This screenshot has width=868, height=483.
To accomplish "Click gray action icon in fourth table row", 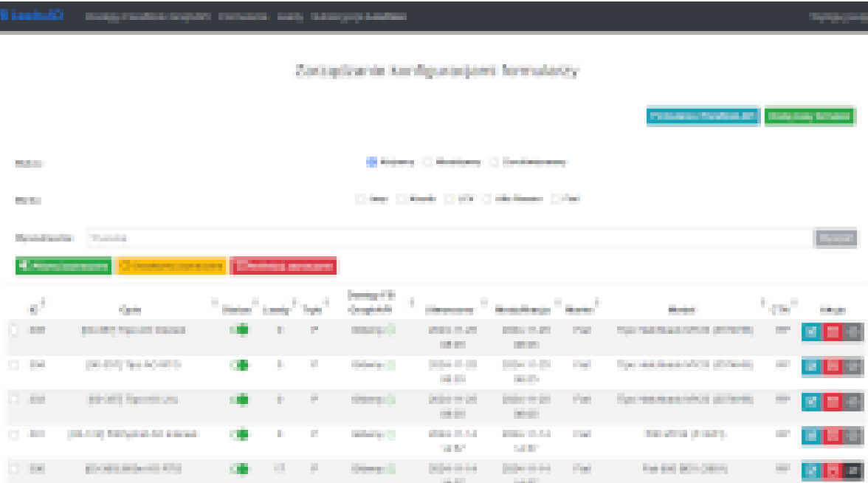I will 852,435.
